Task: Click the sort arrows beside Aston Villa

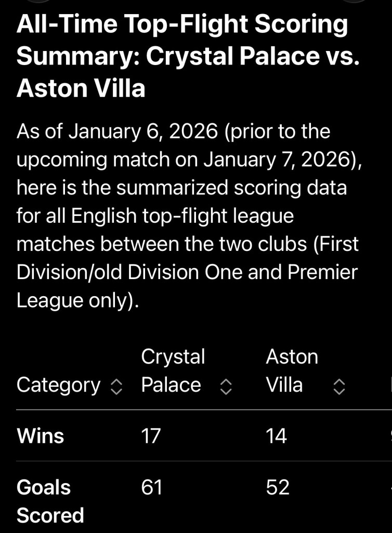Action: tap(338, 386)
